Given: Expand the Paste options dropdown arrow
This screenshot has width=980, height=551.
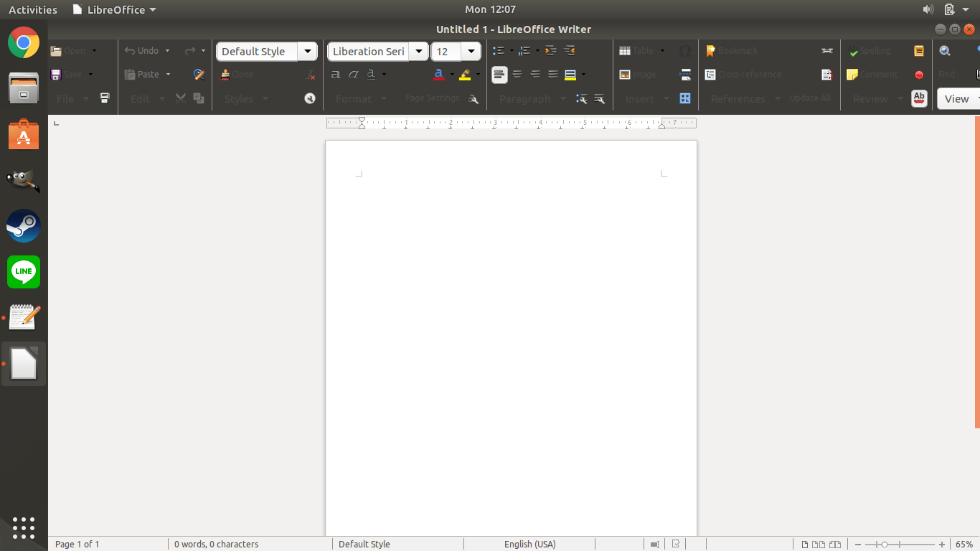Looking at the screenshot, I should [x=169, y=75].
